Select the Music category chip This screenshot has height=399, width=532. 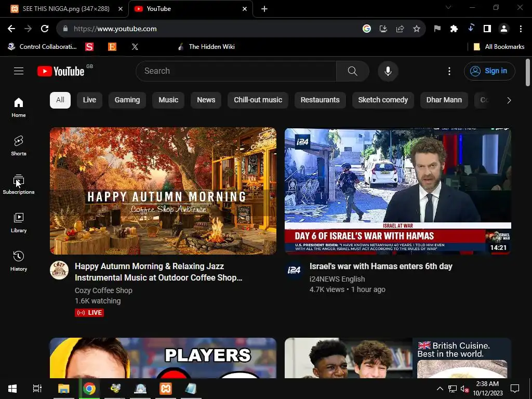[168, 100]
